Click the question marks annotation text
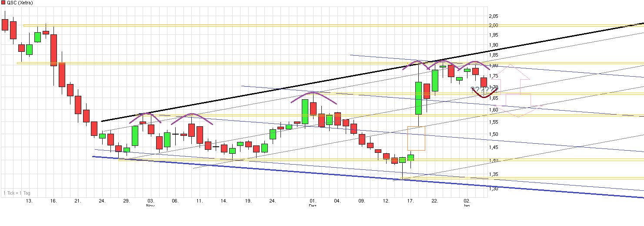 pos(484,90)
